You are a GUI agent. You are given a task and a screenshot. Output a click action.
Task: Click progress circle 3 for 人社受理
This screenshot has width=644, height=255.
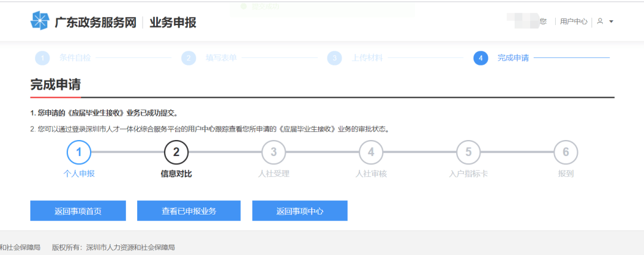[274, 152]
